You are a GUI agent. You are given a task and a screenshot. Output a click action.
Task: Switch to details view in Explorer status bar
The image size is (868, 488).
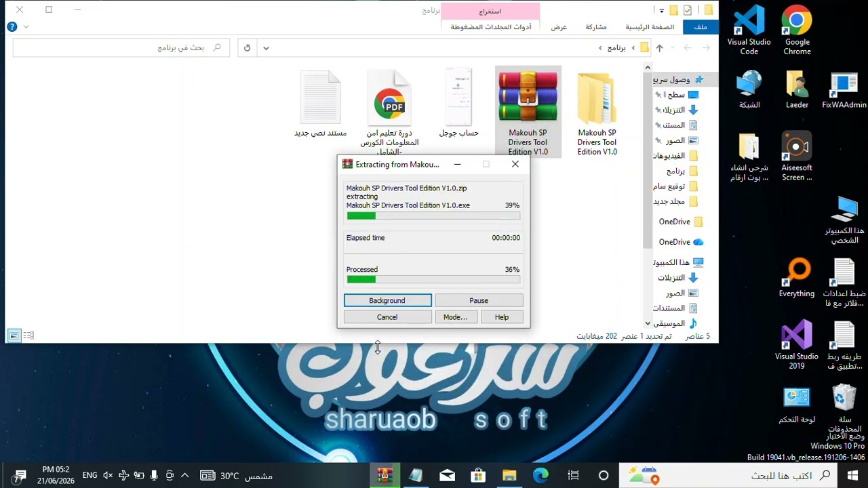(28, 335)
